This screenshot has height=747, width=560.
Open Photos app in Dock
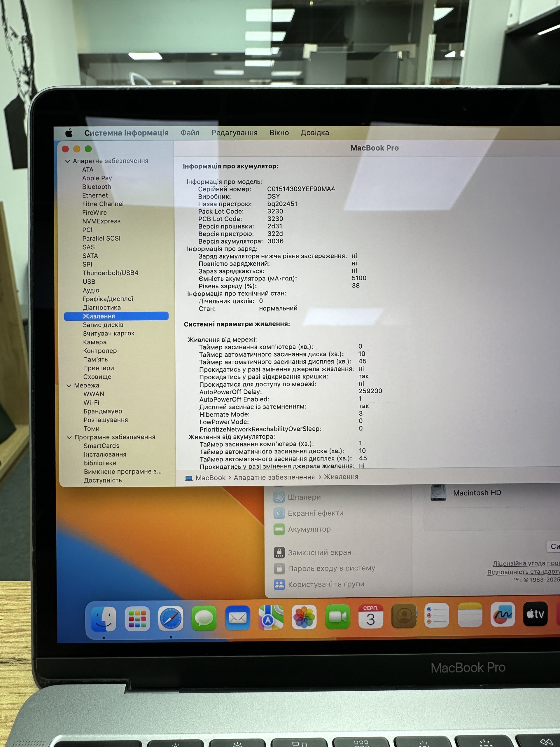coord(304,617)
